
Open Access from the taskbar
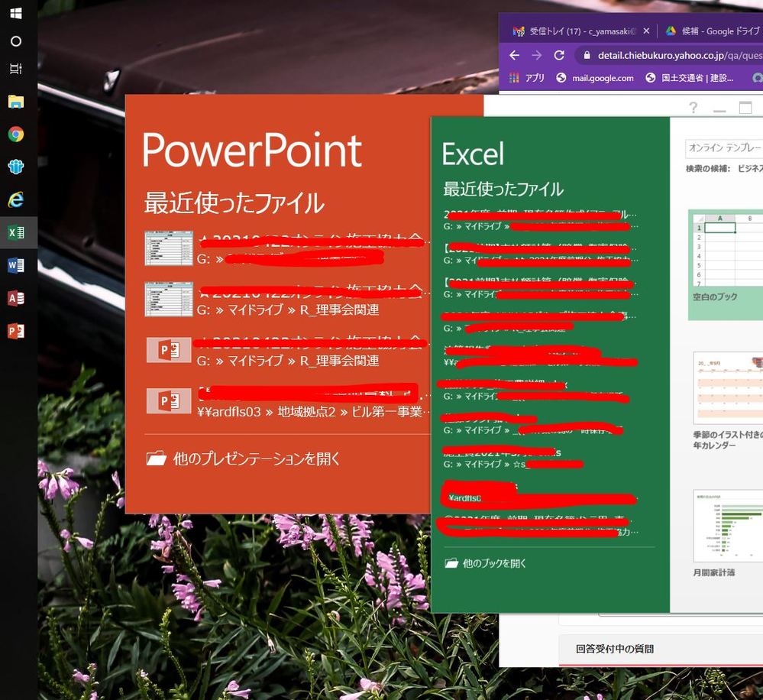pos(16,298)
